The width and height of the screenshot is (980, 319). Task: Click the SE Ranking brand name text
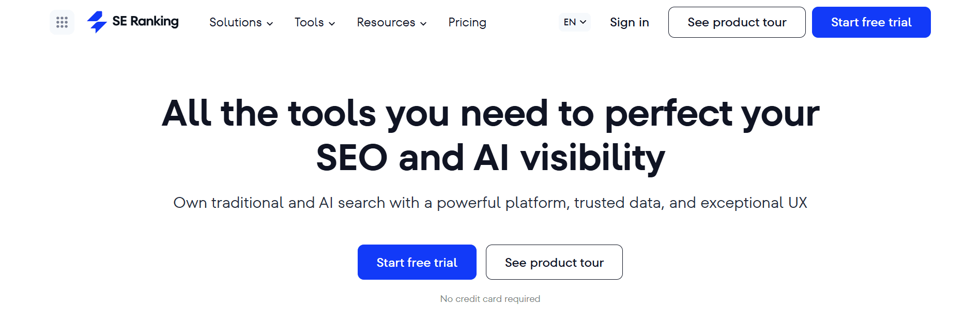click(145, 21)
